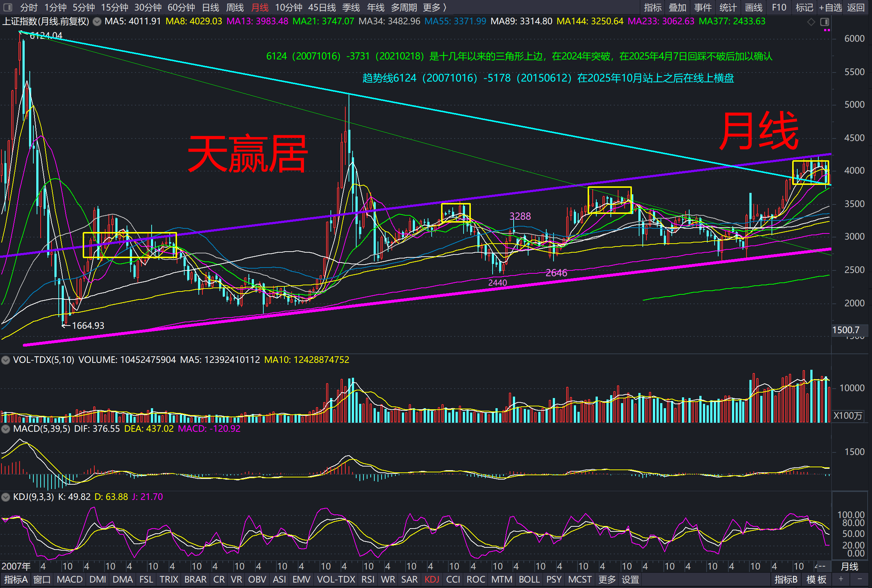
Task: Select KDJ in the bottom indicator bar
Action: (x=432, y=579)
